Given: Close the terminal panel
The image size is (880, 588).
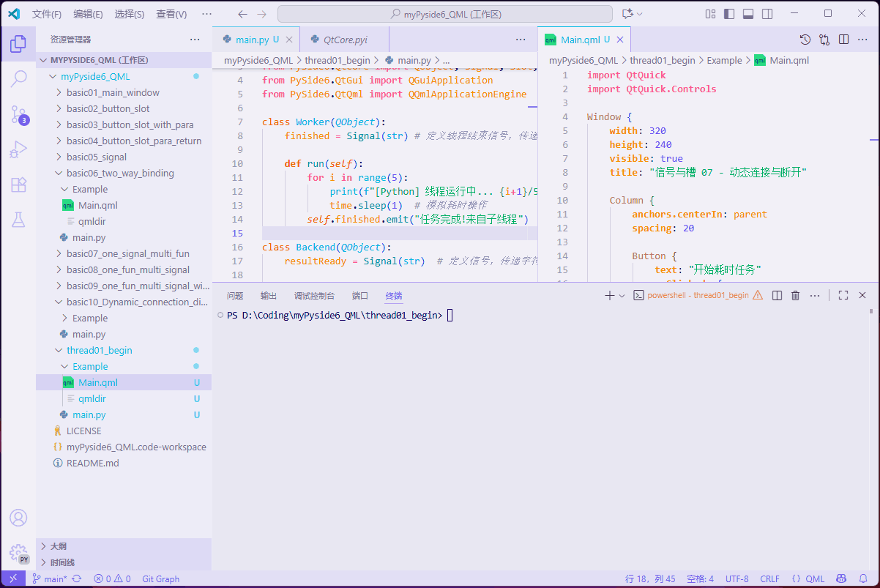Looking at the screenshot, I should point(862,295).
